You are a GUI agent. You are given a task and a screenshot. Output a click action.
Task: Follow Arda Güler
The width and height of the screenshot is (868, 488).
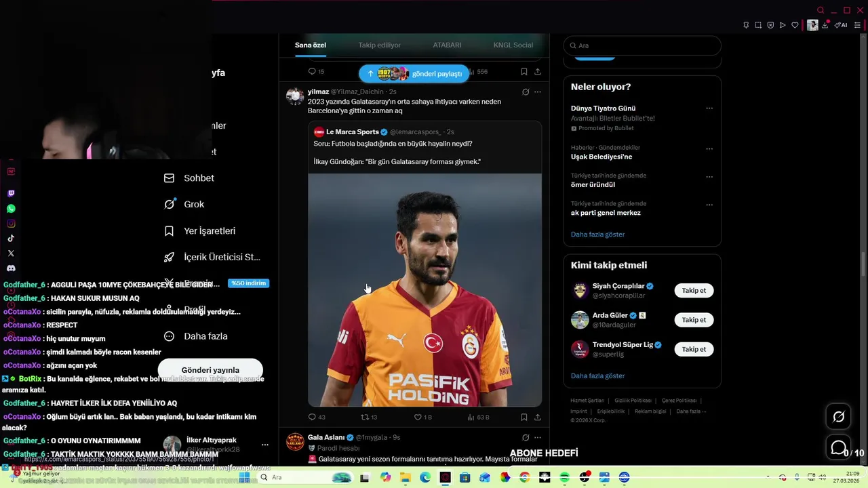coord(694,320)
